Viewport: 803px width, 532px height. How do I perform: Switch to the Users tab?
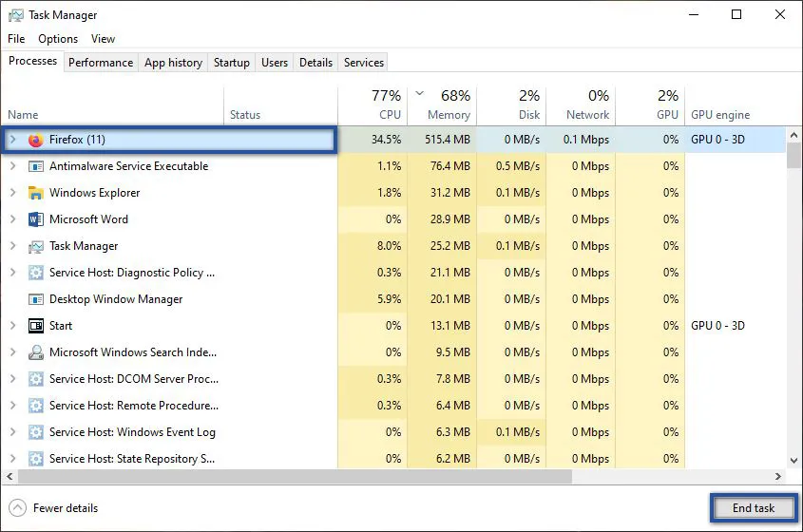[275, 63]
